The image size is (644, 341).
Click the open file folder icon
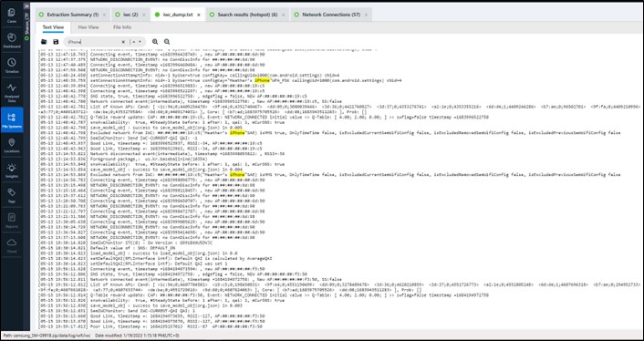pos(44,42)
